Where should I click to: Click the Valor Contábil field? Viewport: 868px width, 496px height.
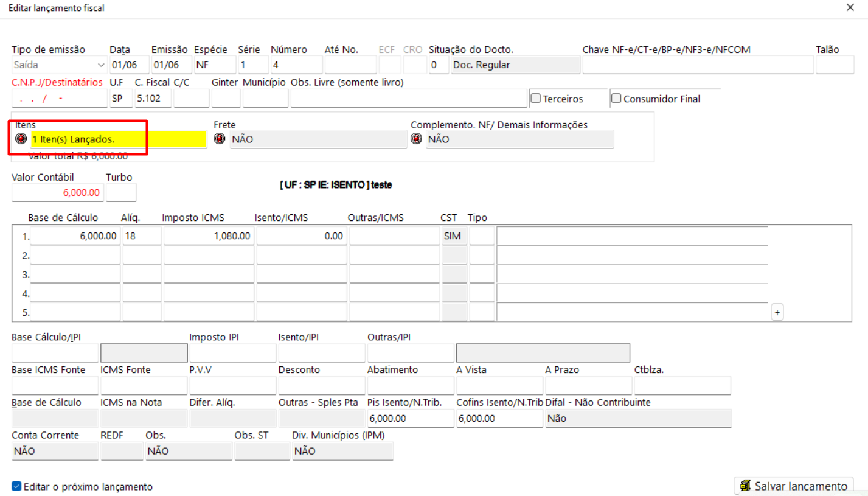coord(57,192)
